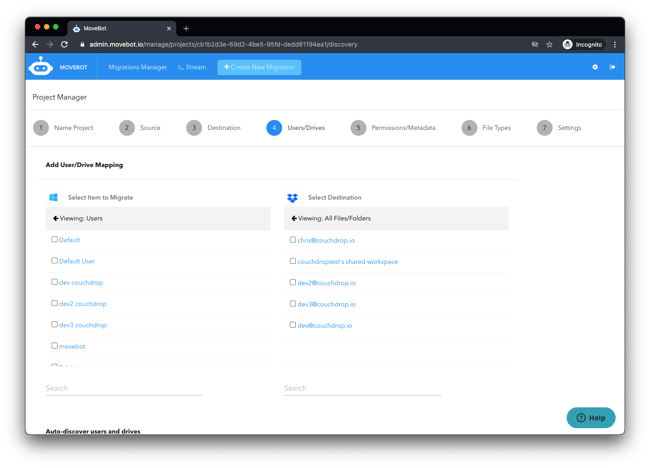Go back from 'Viewing: All Files/Folders'
The width and height of the screenshot is (650, 468).
coord(293,218)
